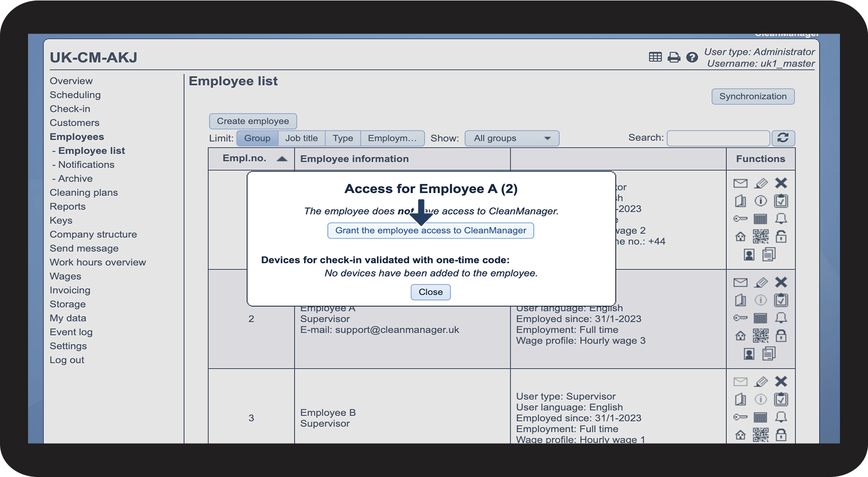Viewport: 868px width, 477px height.
Task: Toggle the padlock icon for Employee B
Action: coord(781,435)
